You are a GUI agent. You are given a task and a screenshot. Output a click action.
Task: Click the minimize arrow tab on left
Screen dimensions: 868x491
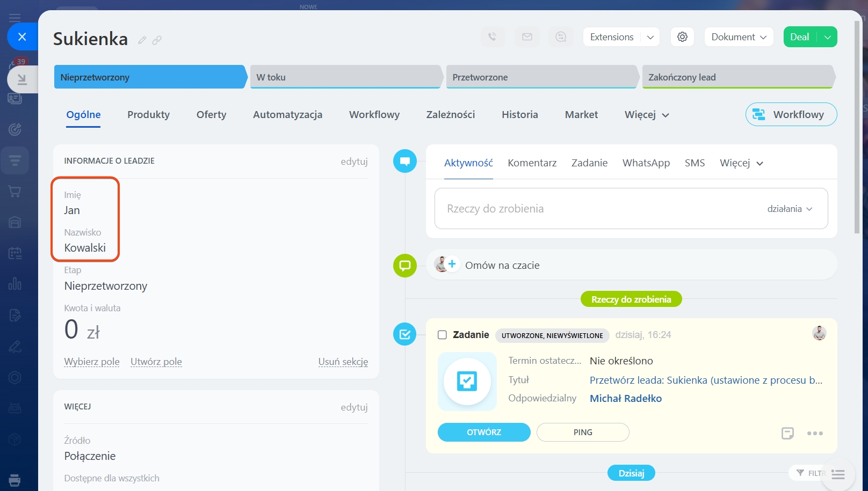click(x=22, y=79)
